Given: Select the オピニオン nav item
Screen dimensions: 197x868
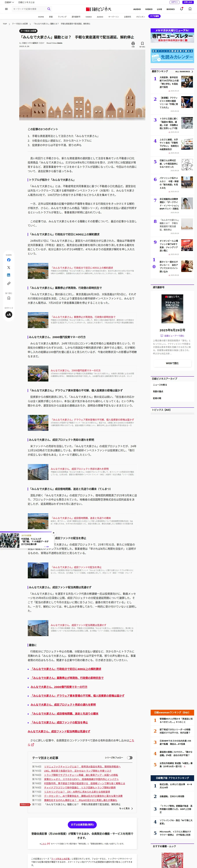Looking at the screenshot, I should [x=140, y=16].
